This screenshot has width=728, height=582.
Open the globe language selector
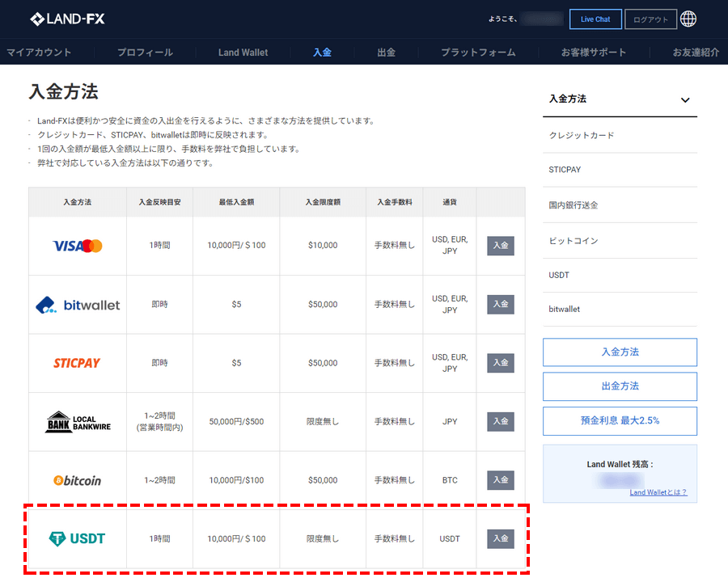pyautogui.click(x=688, y=19)
